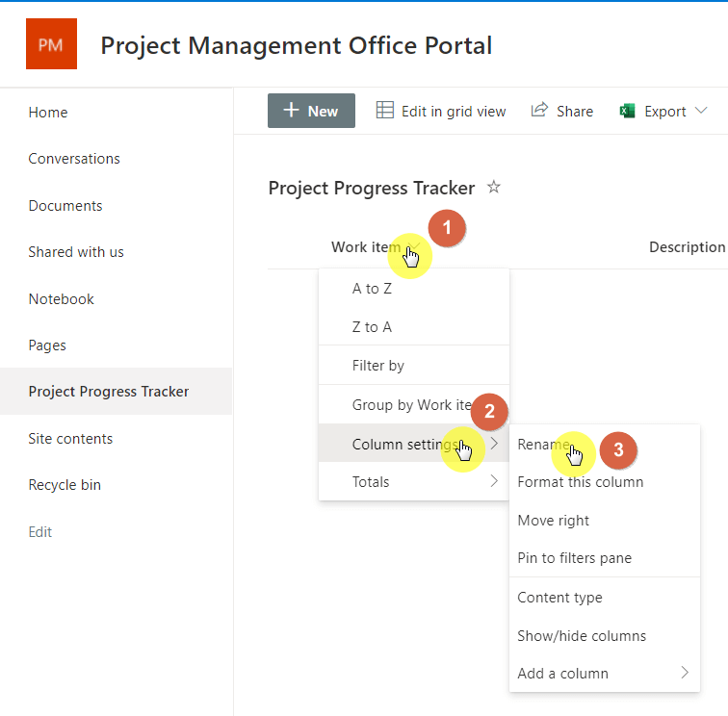The height and width of the screenshot is (716, 728).
Task: Open Notebook in the sidebar
Action: [x=61, y=299]
